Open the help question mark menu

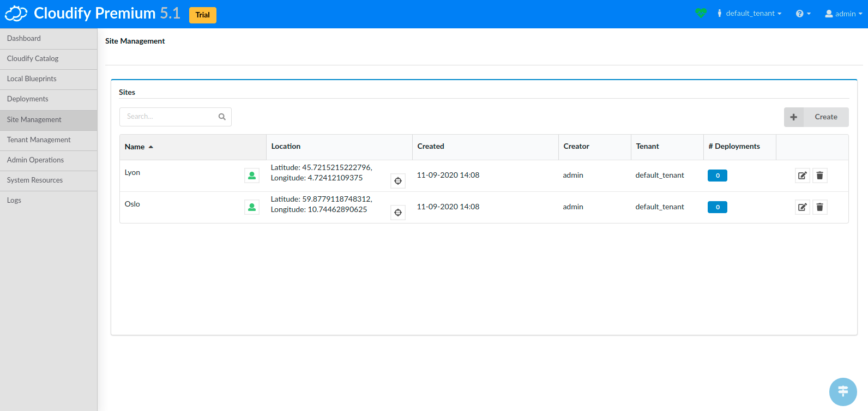pyautogui.click(x=803, y=14)
